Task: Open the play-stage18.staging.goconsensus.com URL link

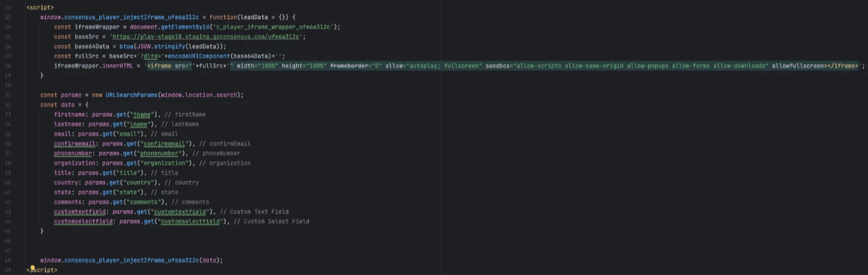Action: click(207, 36)
